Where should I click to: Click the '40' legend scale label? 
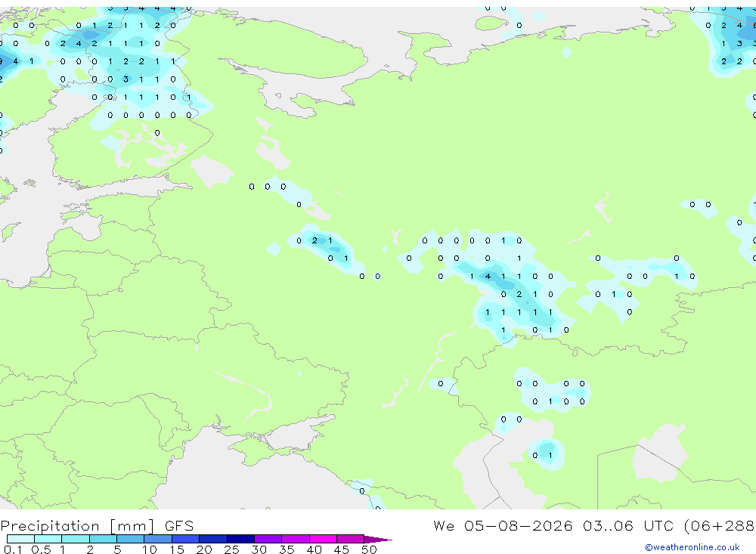tap(314, 549)
